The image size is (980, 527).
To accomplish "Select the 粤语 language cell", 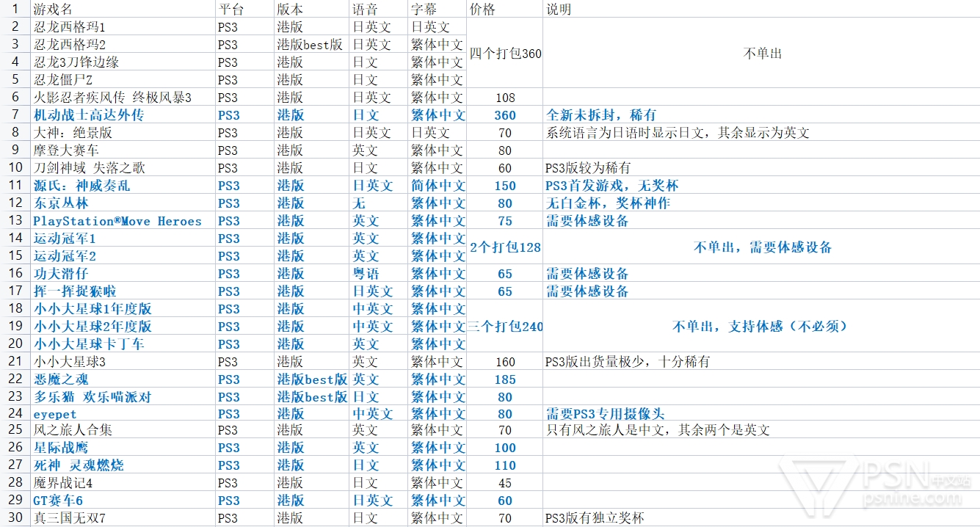I will pos(379,273).
